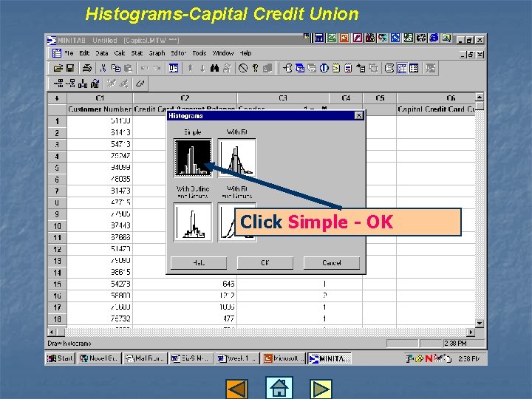Click the Open Project folder icon

[58, 68]
